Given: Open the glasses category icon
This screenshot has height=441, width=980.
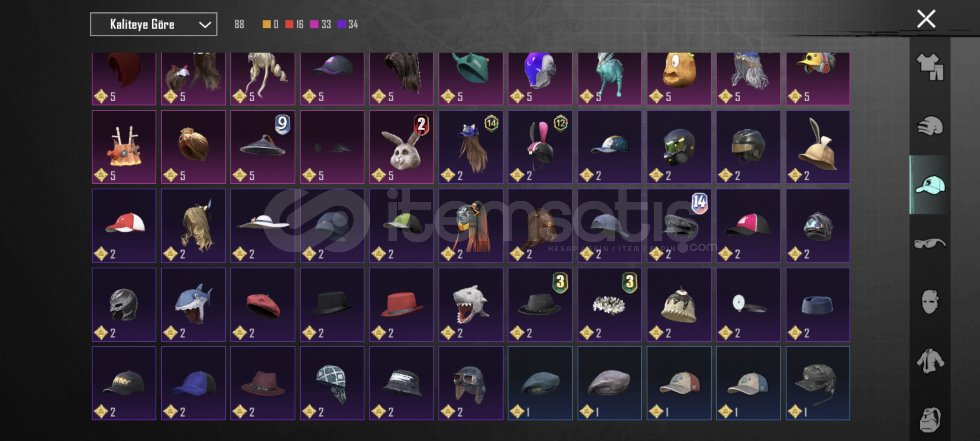Looking at the screenshot, I should coord(930,243).
